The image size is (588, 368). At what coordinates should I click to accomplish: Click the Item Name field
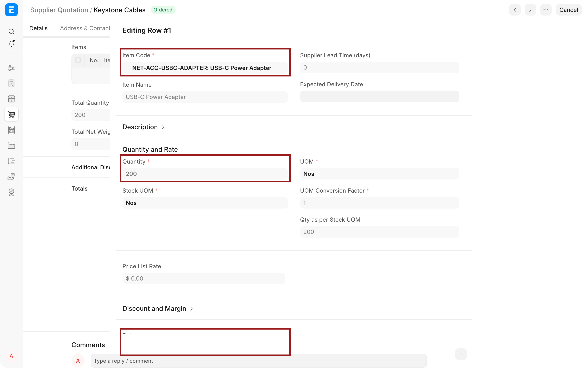pyautogui.click(x=205, y=97)
